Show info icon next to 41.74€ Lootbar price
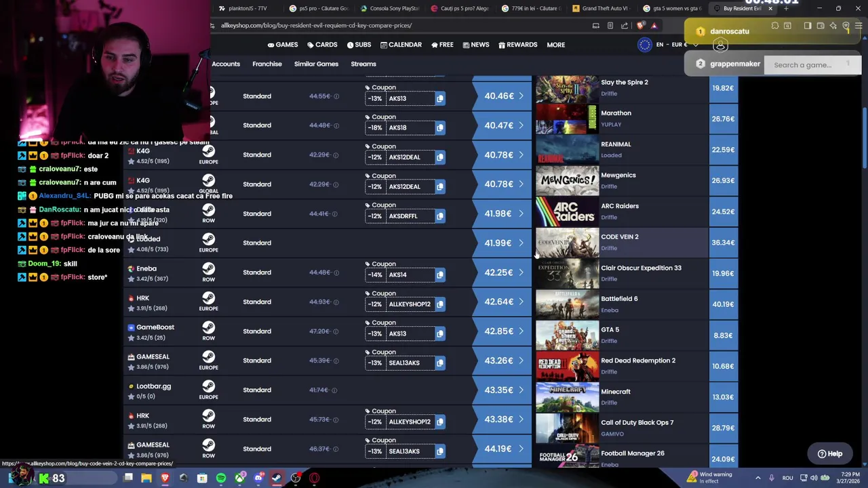 coord(334,390)
